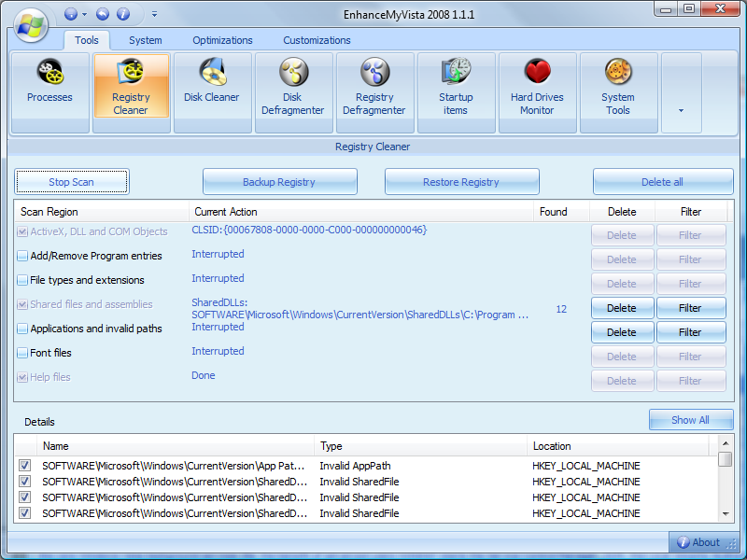Open the About info in status bar
This screenshot has height=560, width=747.
698,542
